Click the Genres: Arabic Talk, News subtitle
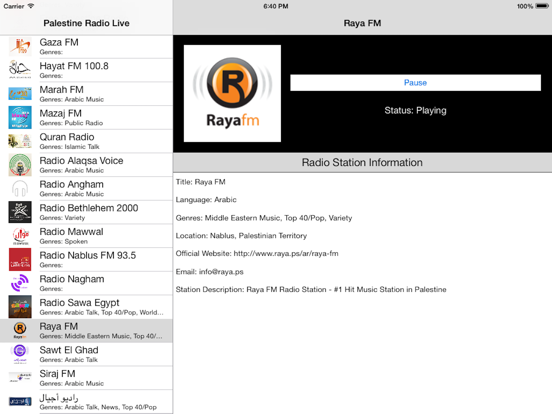Image resolution: width=552 pixels, height=414 pixels. click(x=98, y=407)
